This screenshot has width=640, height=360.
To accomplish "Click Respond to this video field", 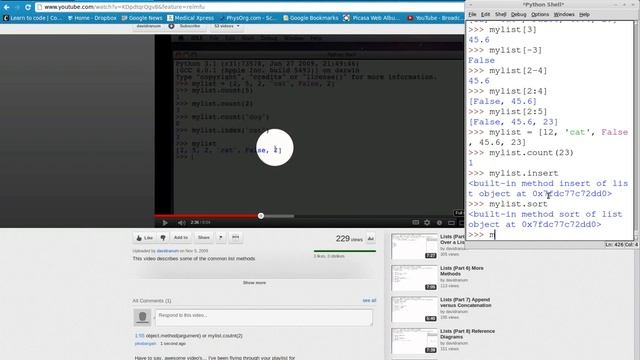I will [x=264, y=318].
